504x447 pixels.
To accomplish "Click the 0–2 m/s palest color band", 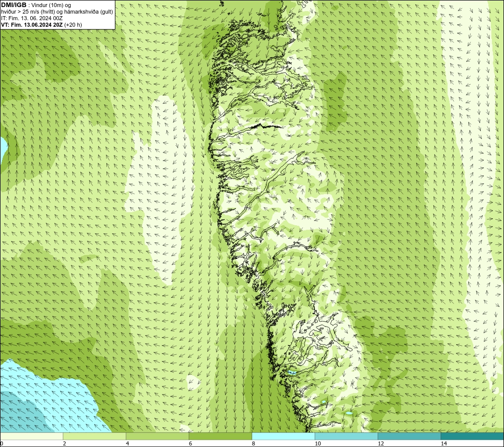I will click(31, 436).
